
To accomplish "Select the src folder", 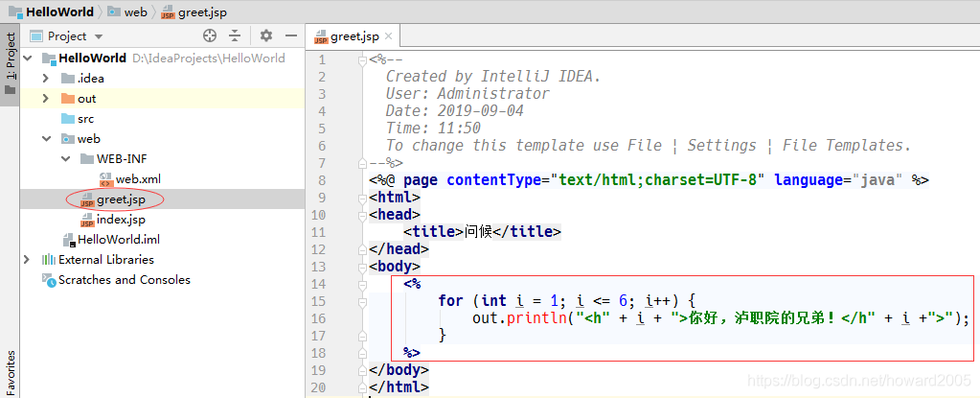I will tap(85, 118).
